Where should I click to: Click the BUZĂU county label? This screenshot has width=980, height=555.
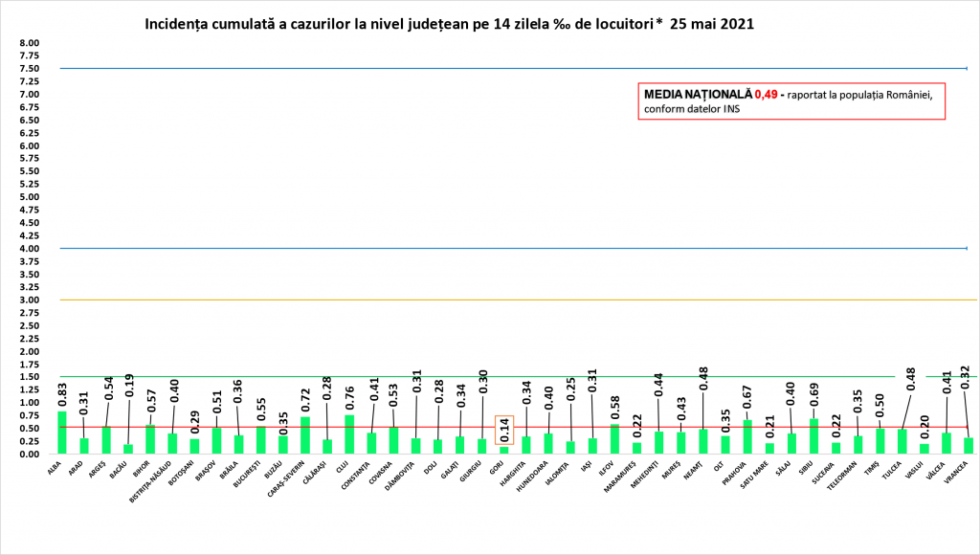coord(274,470)
